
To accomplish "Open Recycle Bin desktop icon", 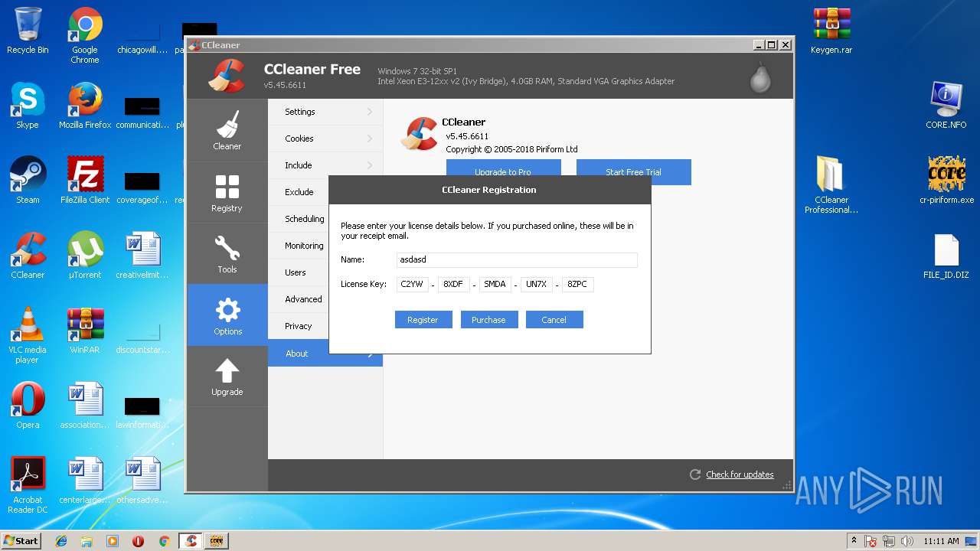I will coord(28,31).
